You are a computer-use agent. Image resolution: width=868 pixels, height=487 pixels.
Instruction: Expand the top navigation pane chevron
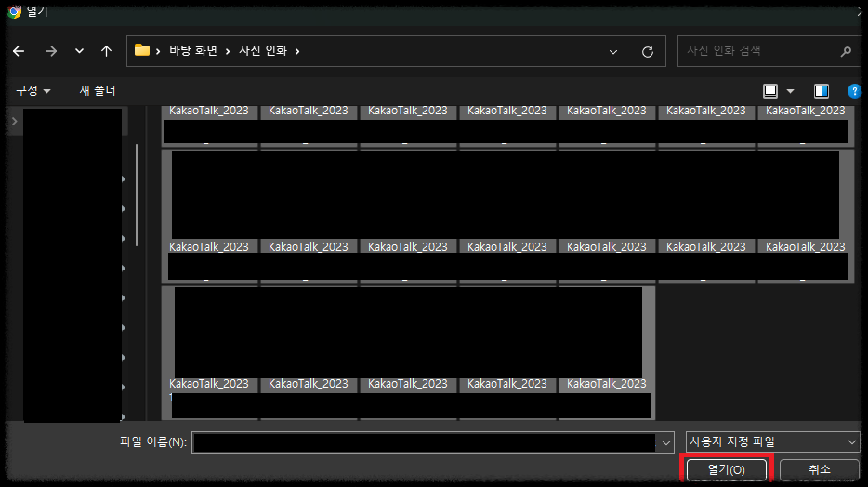[x=14, y=121]
